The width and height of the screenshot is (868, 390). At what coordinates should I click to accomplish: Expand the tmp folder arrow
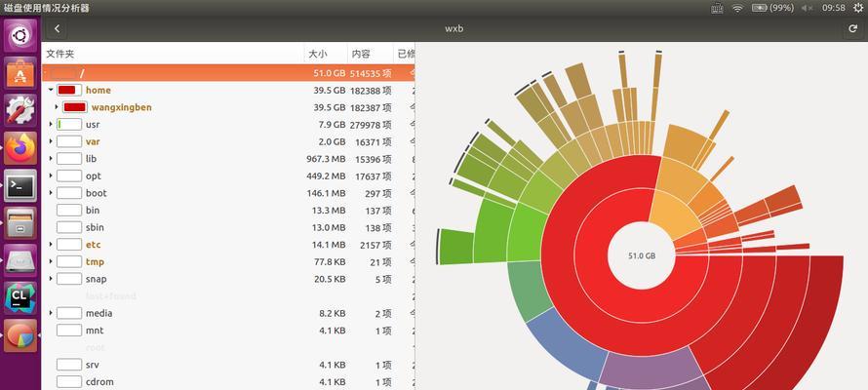[x=51, y=261]
